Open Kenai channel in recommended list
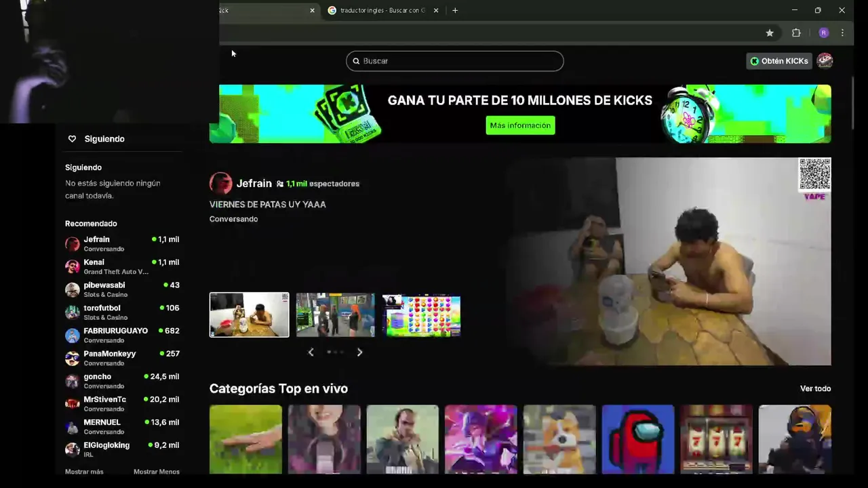The image size is (868, 488). (122, 266)
